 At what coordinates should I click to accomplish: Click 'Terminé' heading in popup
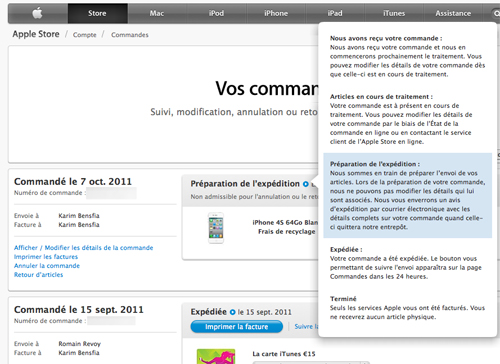pyautogui.click(x=343, y=299)
